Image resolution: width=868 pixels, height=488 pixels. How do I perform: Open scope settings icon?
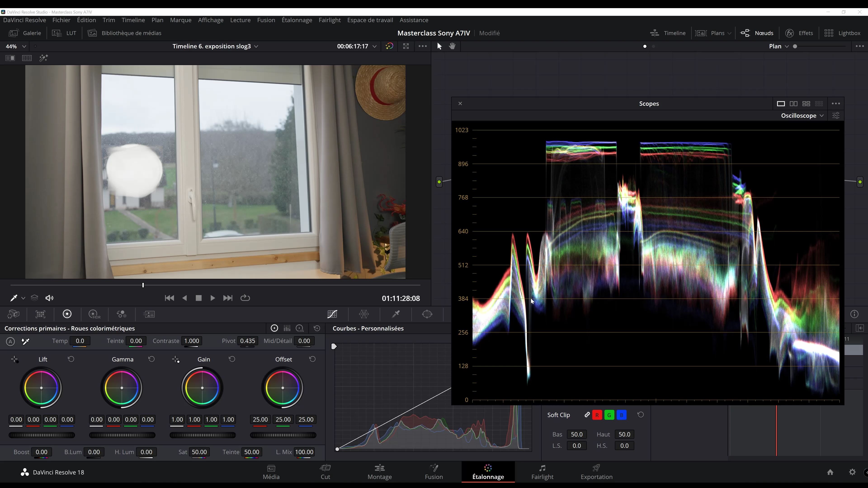836,115
